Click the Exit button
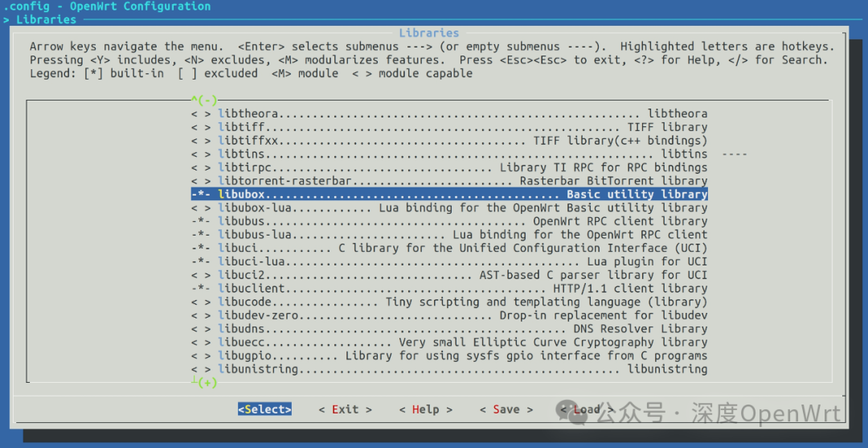Screen dimensions: 868x448 coord(346,409)
